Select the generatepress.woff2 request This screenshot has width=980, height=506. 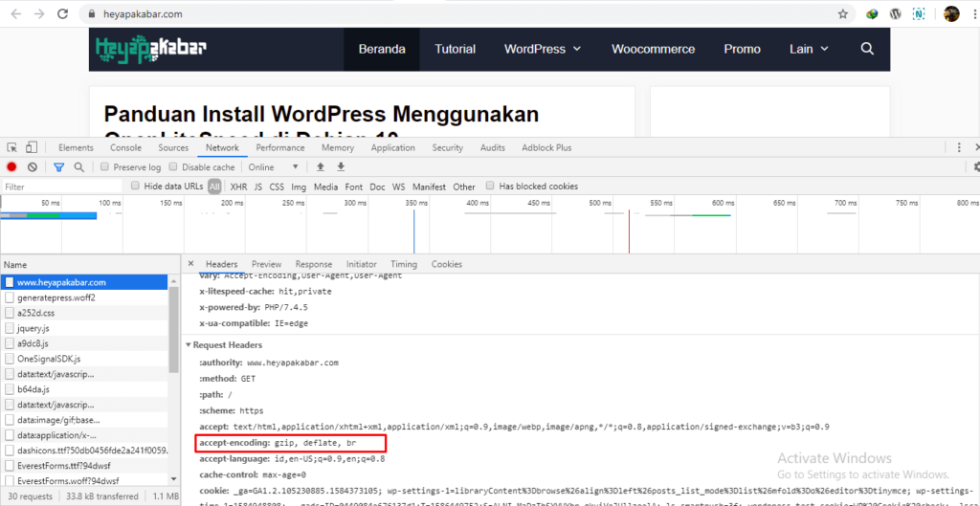(x=84, y=297)
